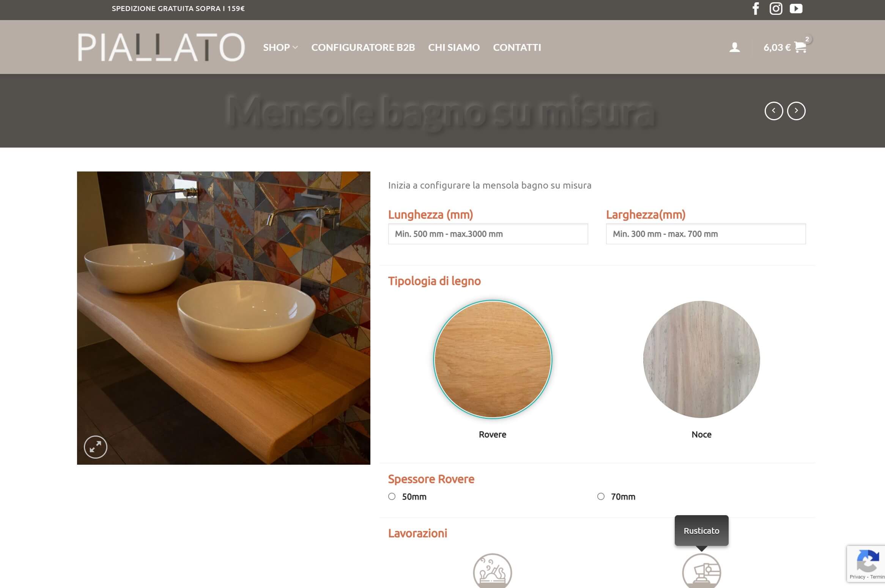Open CONFIGURATORE B2B menu item
This screenshot has width=885, height=588.
tap(363, 47)
